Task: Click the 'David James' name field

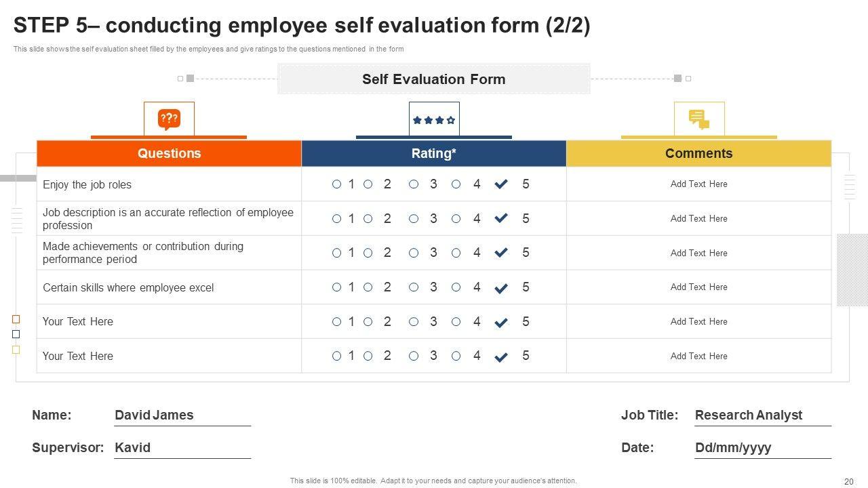Action: 154,415
